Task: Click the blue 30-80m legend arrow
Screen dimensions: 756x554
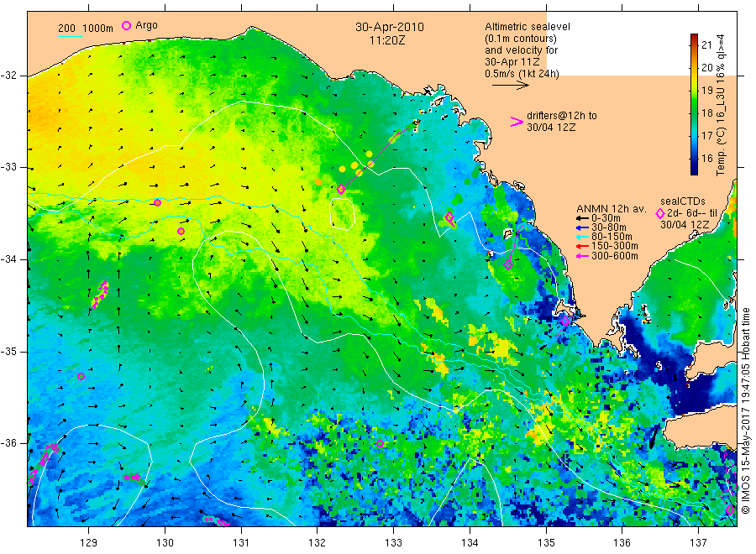Action: tap(583, 227)
